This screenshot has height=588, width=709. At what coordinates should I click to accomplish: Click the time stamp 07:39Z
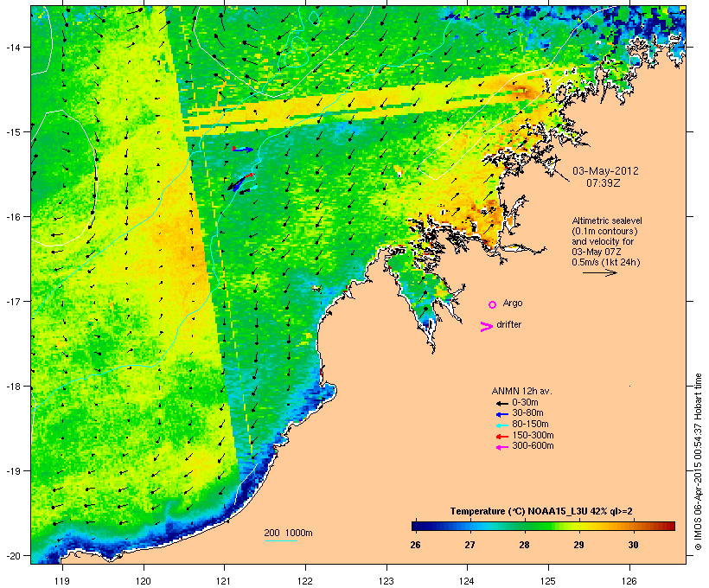coord(604,183)
